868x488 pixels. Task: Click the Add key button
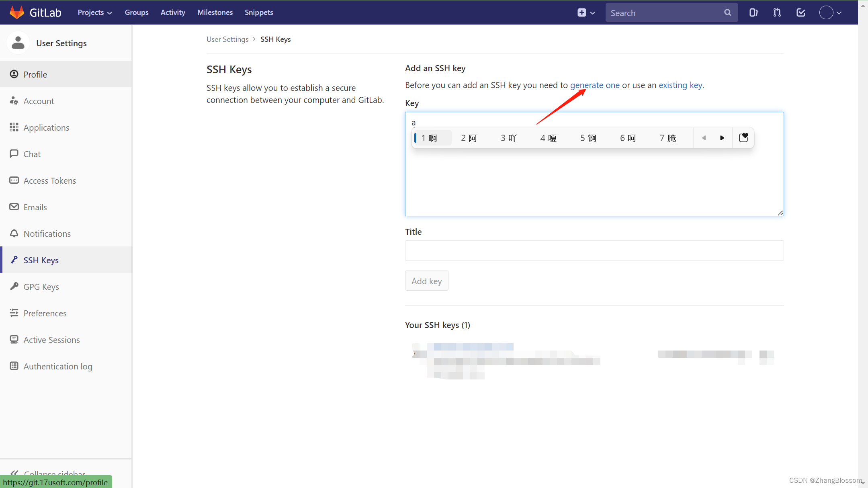pos(426,281)
